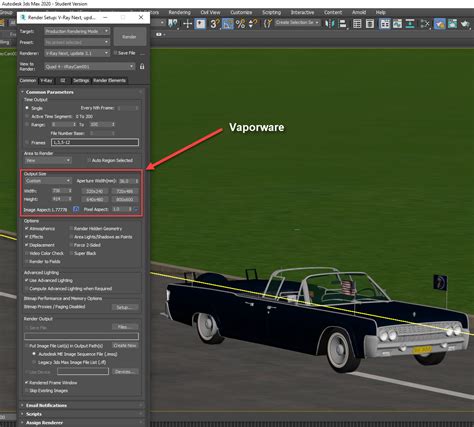The width and height of the screenshot is (474, 427).
Task: Toggle the Displacement checkbox
Action: (27, 245)
